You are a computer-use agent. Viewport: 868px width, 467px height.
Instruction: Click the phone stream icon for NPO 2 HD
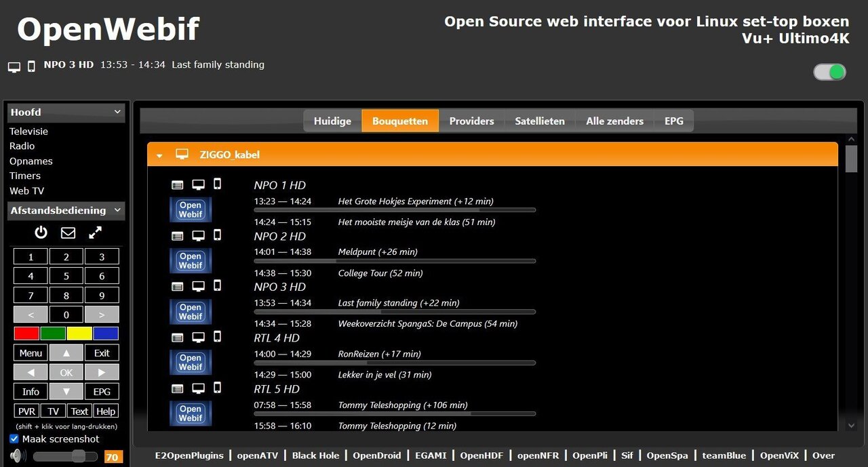coord(217,235)
